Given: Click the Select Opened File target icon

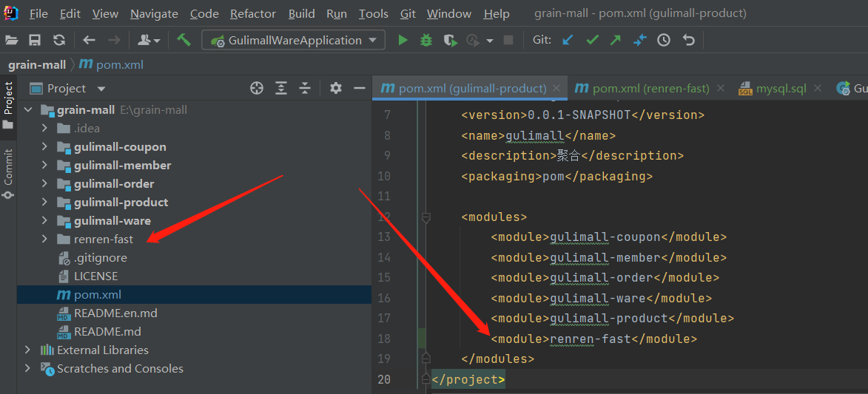Looking at the screenshot, I should [x=256, y=88].
